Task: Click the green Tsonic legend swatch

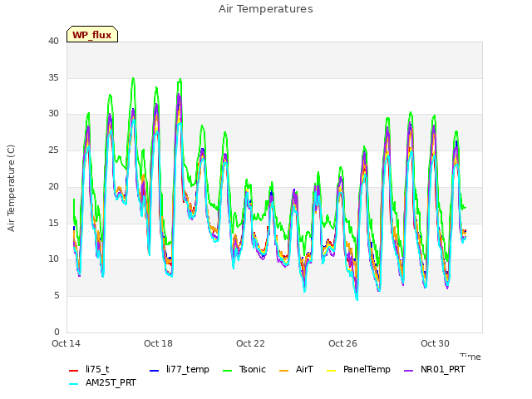Action: click(x=227, y=370)
